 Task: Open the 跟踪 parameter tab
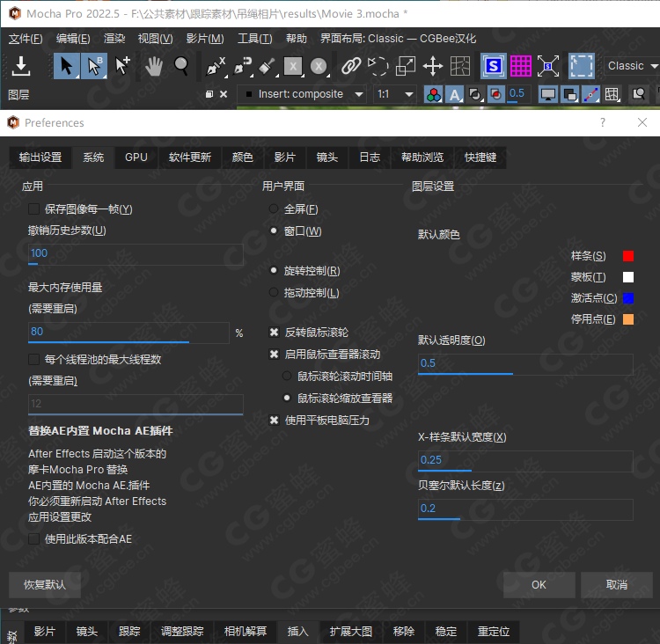point(129,632)
